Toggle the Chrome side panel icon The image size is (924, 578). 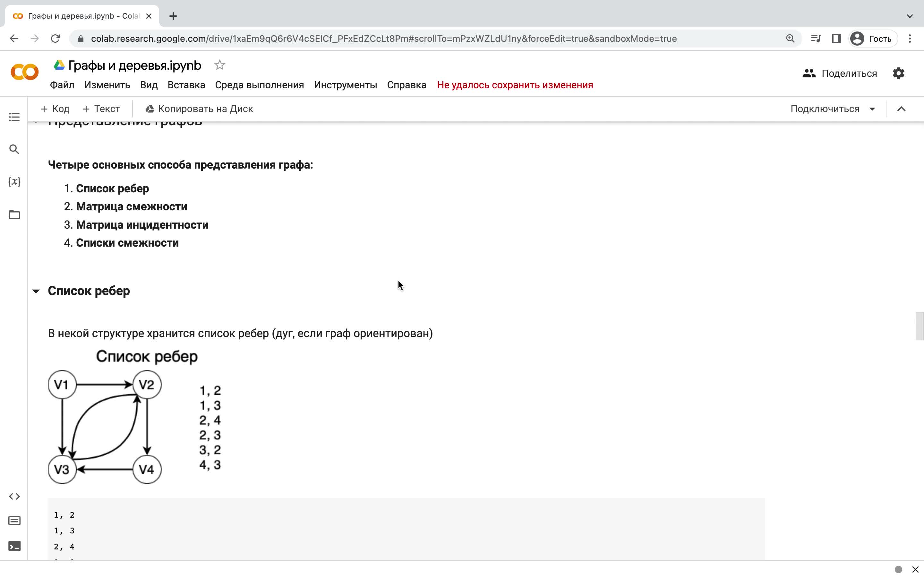coord(836,39)
